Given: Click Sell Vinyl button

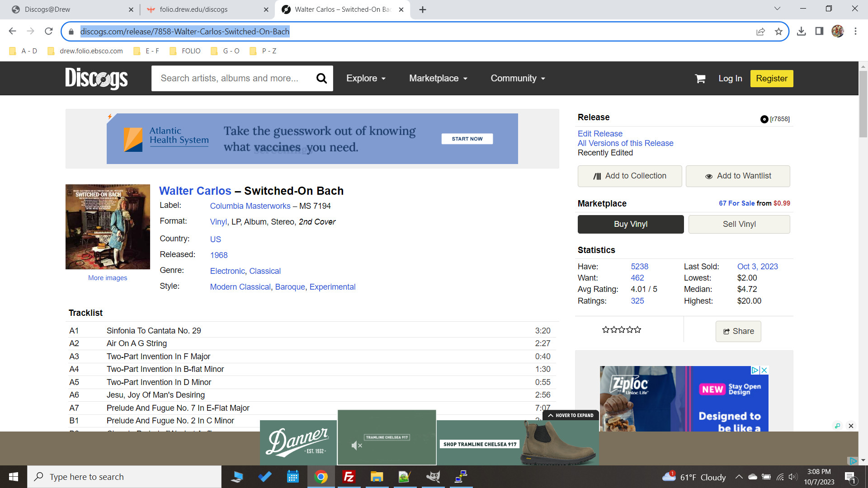Looking at the screenshot, I should pyautogui.click(x=739, y=224).
